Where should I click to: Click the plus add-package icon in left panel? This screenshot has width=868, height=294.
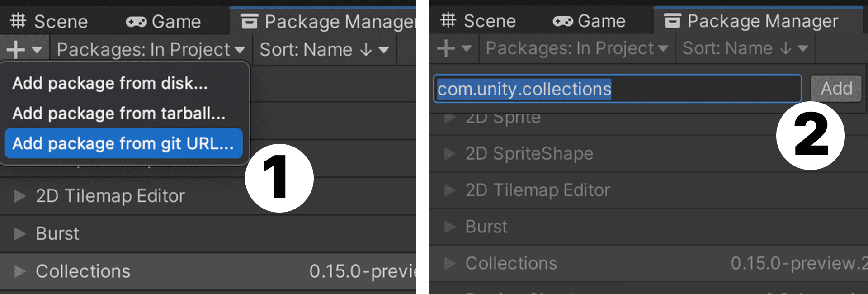16,49
